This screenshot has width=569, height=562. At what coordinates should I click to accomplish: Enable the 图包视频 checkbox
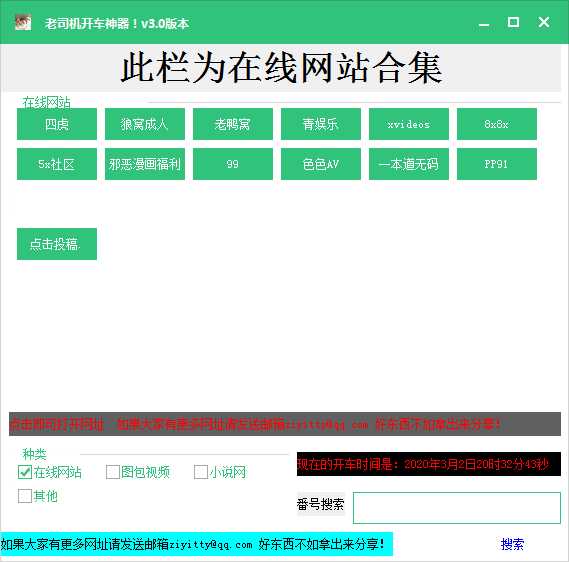click(x=113, y=472)
